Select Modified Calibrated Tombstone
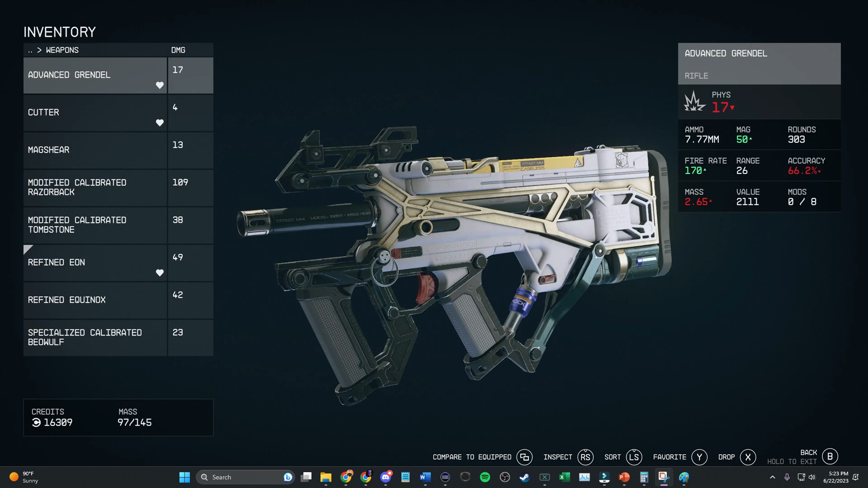The width and height of the screenshot is (868, 488). pos(118,225)
